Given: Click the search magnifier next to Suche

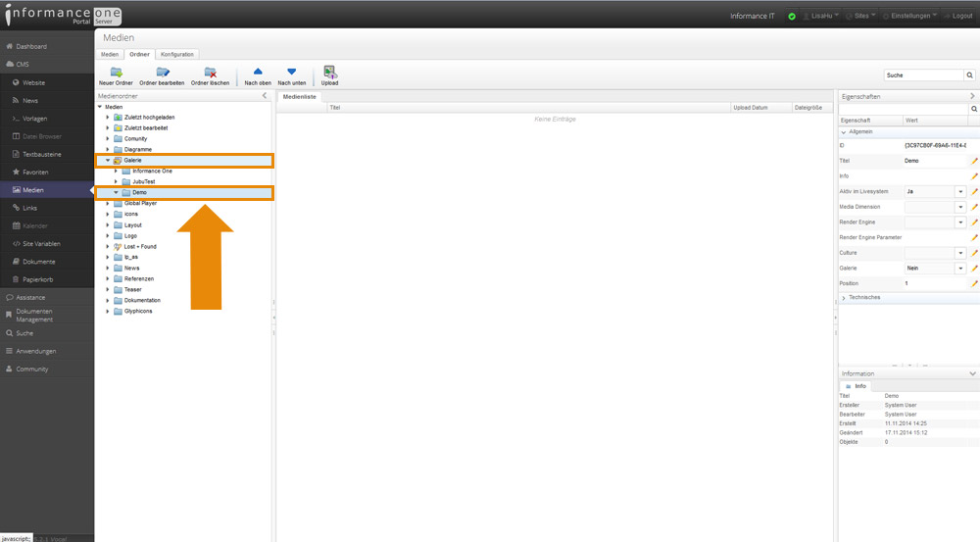Looking at the screenshot, I should [x=969, y=75].
